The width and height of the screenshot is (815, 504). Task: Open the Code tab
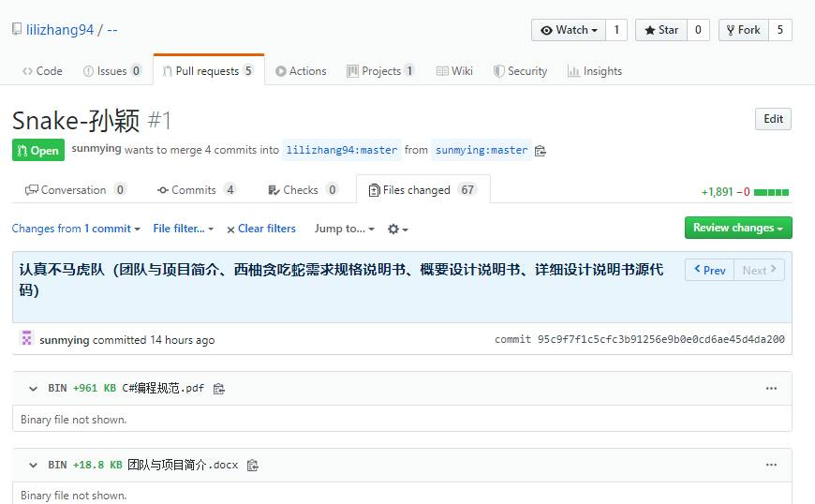42,71
